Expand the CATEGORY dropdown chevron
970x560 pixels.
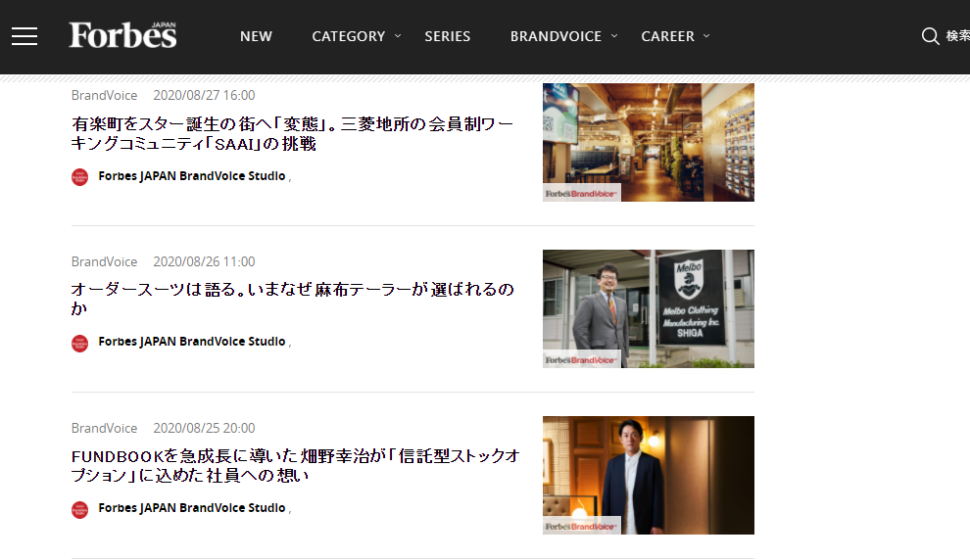[398, 36]
